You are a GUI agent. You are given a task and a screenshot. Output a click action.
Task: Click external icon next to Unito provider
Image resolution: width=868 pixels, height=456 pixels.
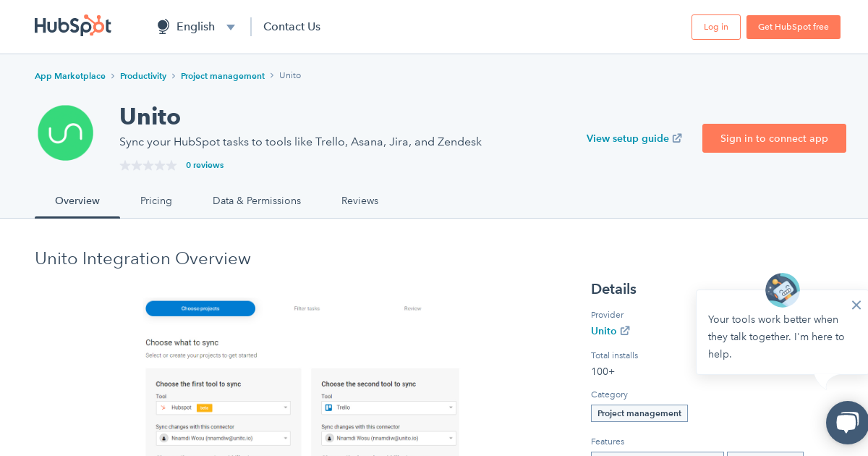pos(625,331)
